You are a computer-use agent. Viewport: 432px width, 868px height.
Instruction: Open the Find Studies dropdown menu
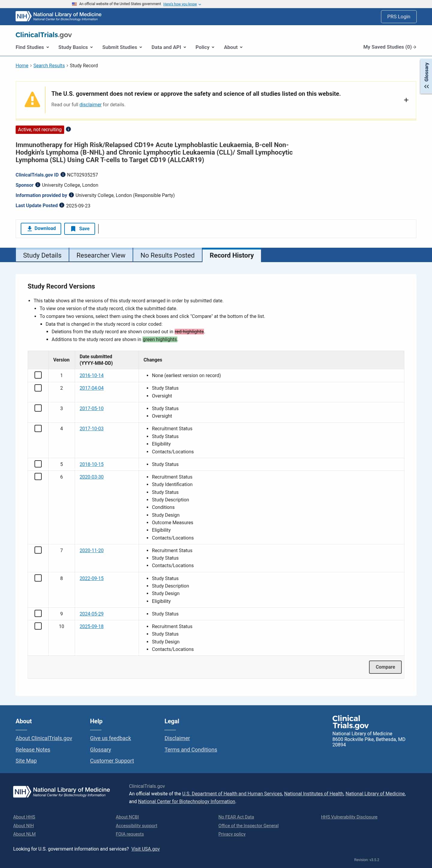32,47
